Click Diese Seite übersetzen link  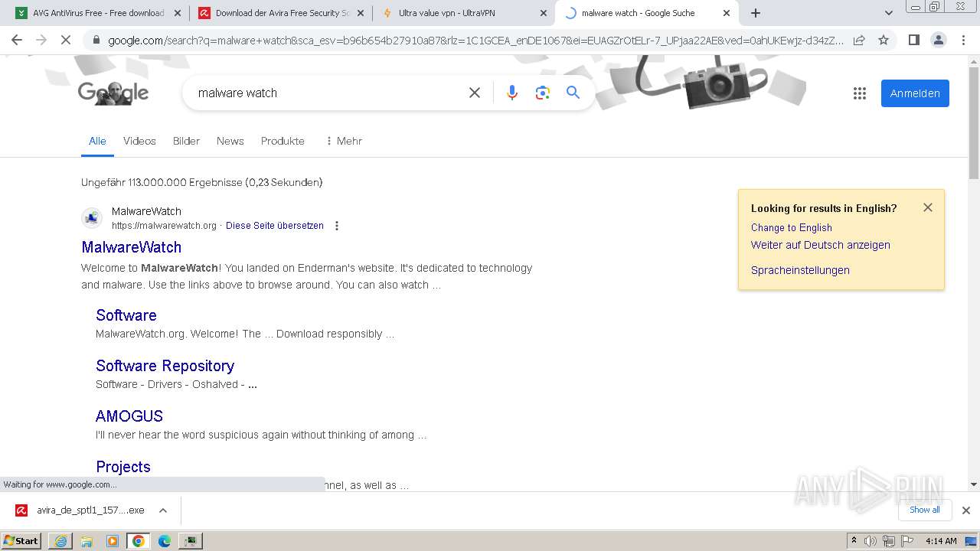click(x=275, y=226)
